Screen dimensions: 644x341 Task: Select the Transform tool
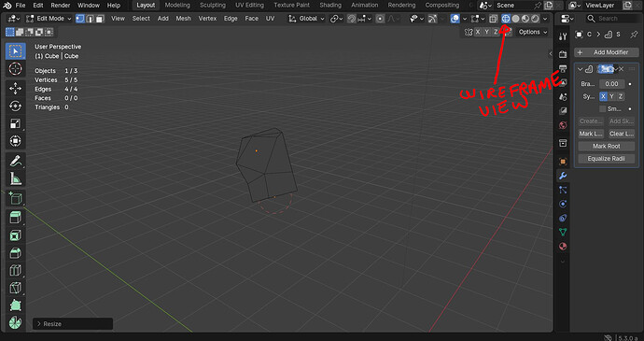pyautogui.click(x=16, y=141)
